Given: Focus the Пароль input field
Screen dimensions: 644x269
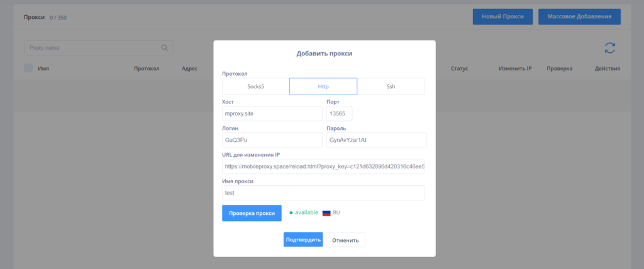Looking at the screenshot, I should (376, 140).
